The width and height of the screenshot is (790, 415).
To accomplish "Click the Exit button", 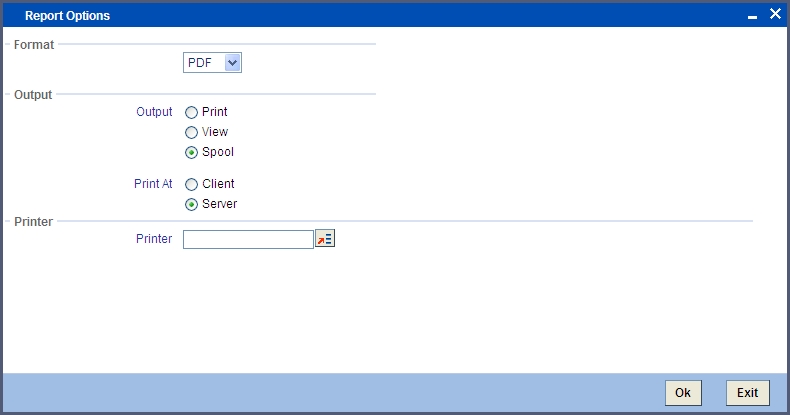I will tap(748, 393).
